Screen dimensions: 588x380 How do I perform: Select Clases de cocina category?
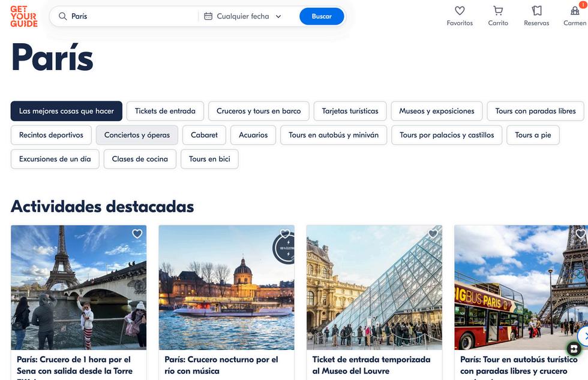140,159
